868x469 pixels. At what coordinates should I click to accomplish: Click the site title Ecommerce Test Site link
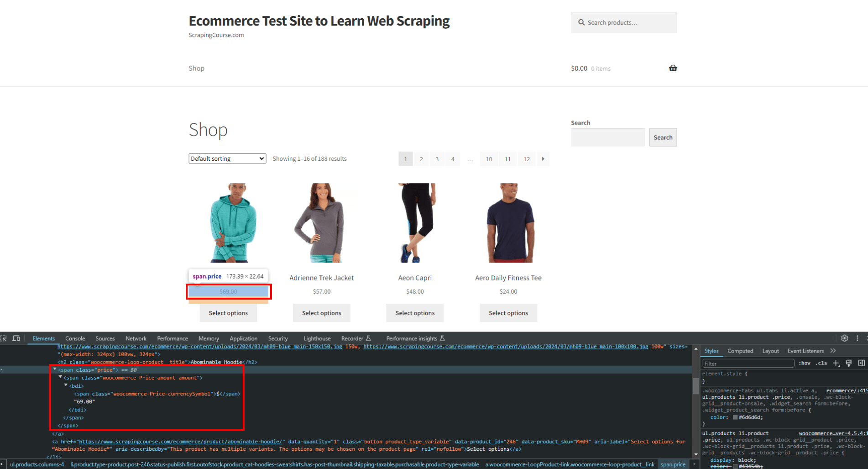point(319,21)
